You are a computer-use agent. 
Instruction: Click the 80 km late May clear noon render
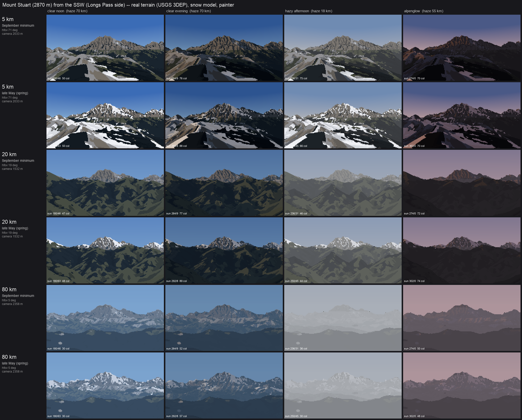click(105, 385)
